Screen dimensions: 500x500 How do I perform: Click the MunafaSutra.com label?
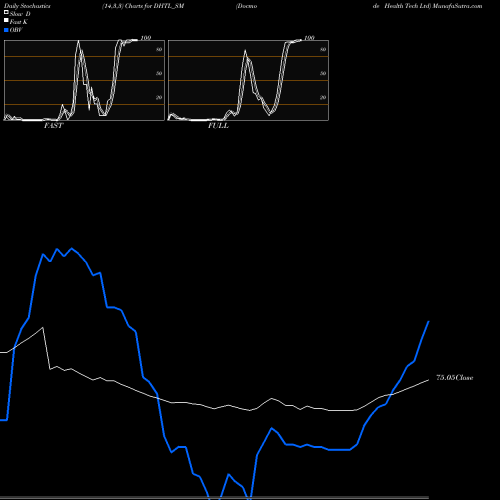click(457, 6)
